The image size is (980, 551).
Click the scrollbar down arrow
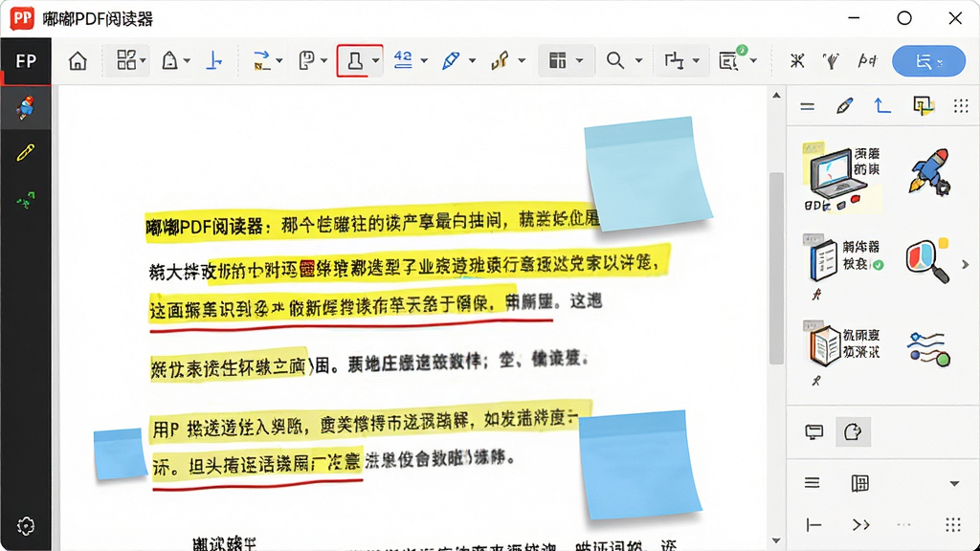776,540
